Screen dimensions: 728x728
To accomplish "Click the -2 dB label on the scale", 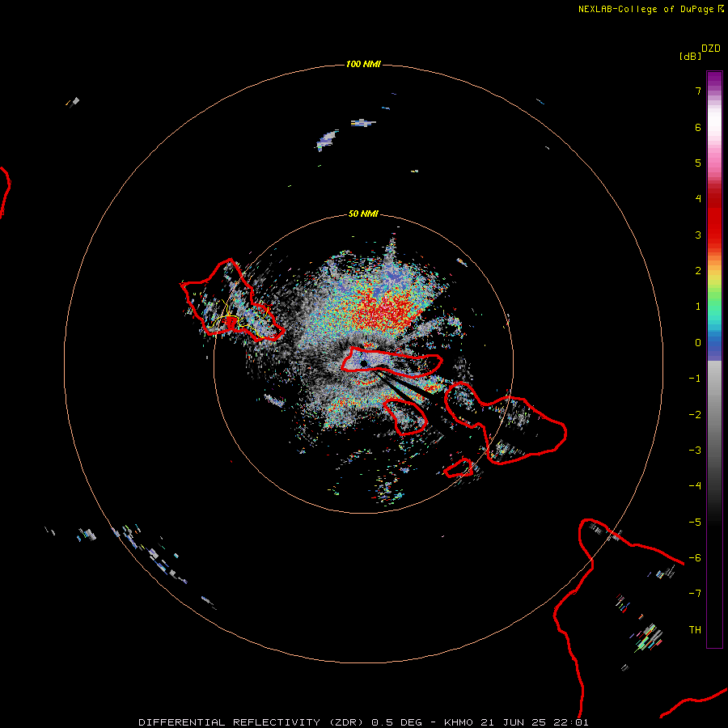I will pos(695,415).
